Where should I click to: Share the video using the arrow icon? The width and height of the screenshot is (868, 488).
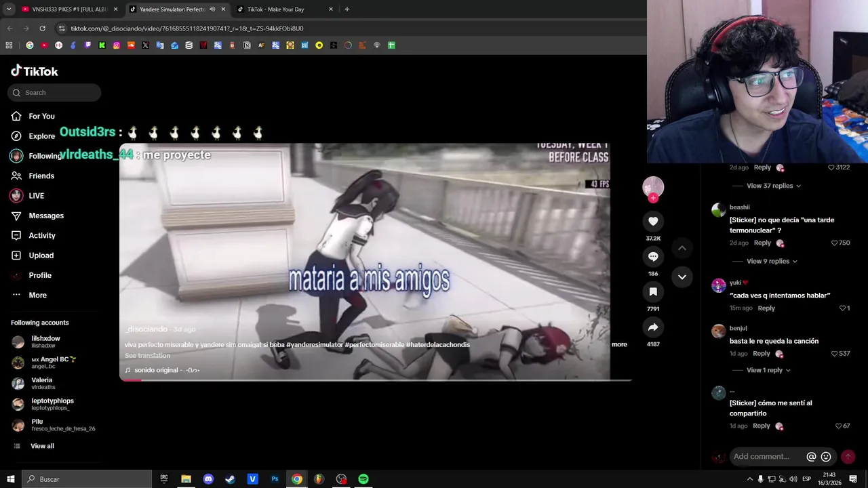click(x=653, y=327)
